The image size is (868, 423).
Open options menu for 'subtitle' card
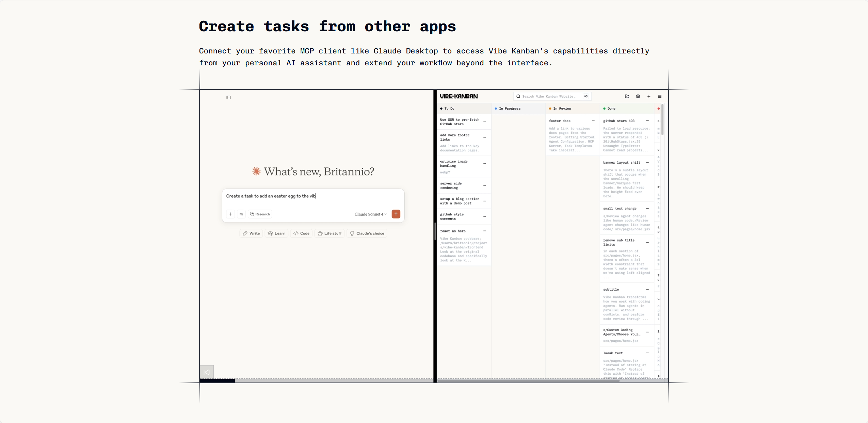coord(647,290)
